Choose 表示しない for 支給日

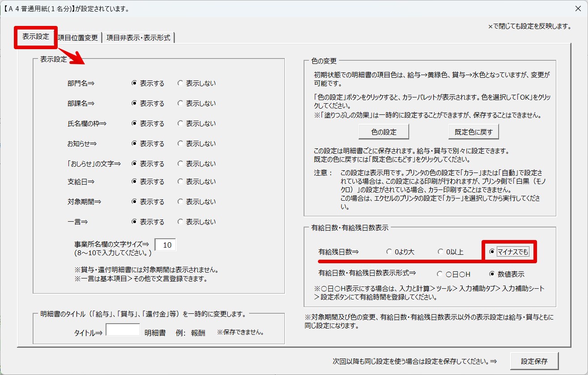181,181
